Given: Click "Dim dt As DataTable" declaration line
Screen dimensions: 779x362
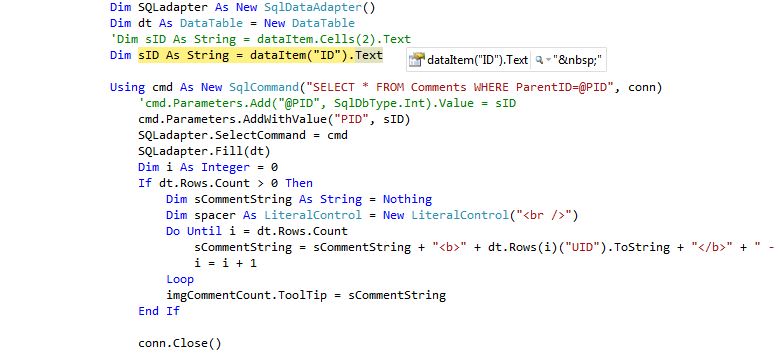Looking at the screenshot, I should (233, 23).
